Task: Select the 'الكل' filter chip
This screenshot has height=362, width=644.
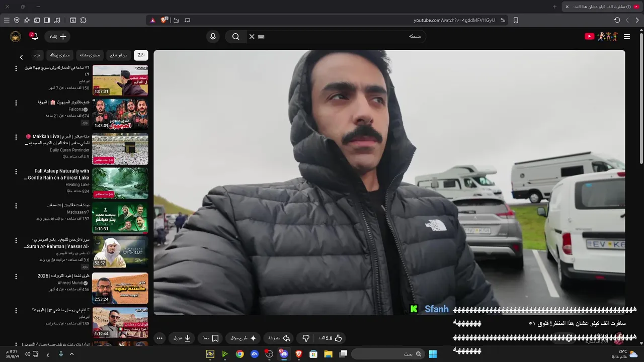Action: (141, 55)
